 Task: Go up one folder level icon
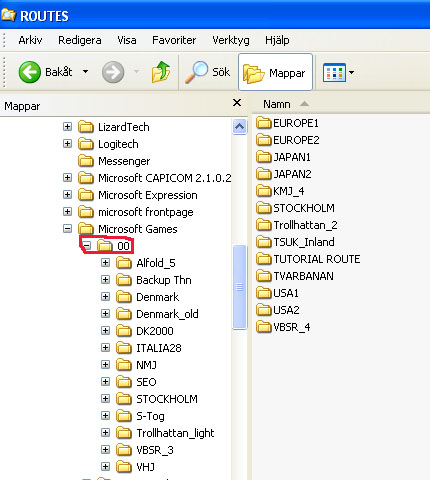(x=161, y=72)
